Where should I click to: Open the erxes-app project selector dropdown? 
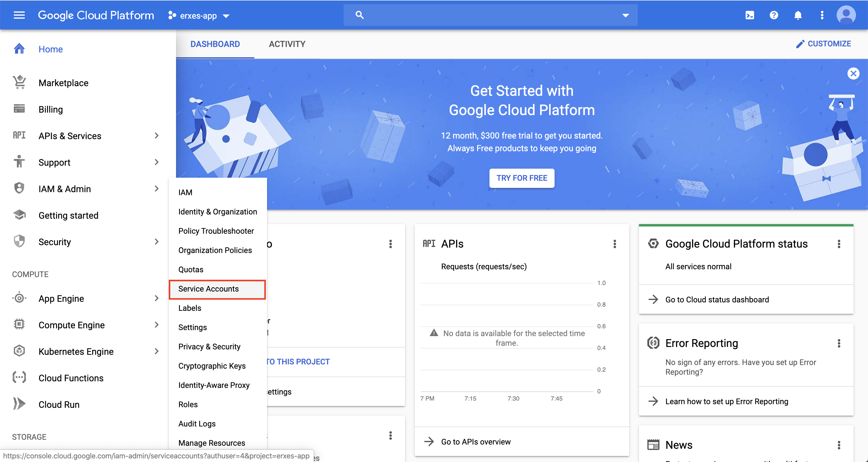tap(199, 15)
